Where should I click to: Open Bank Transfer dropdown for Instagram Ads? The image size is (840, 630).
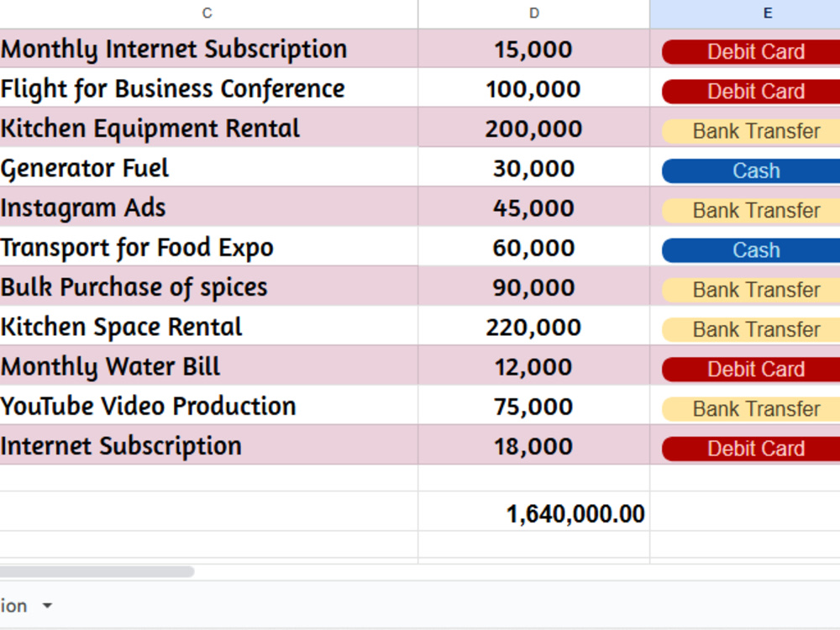point(751,211)
